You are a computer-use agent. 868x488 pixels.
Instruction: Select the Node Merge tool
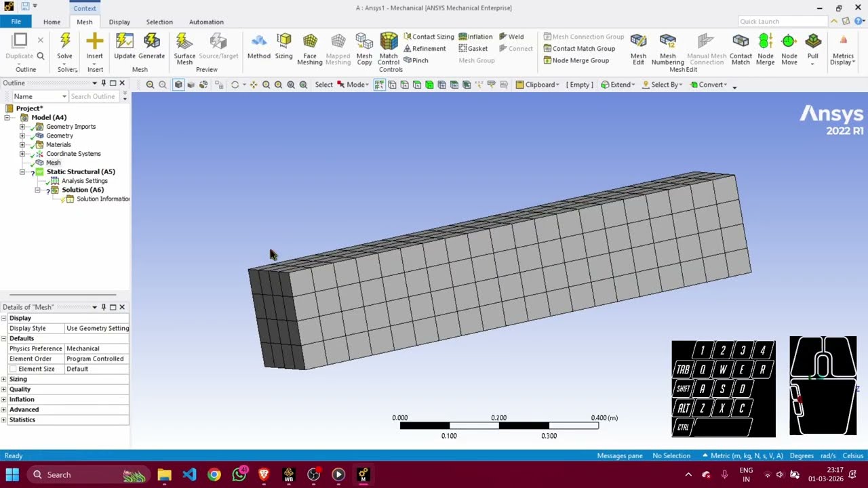click(x=765, y=49)
